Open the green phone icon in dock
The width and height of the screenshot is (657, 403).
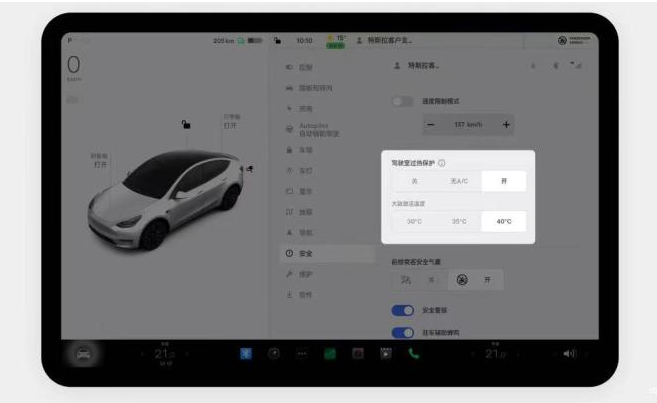[413, 353]
